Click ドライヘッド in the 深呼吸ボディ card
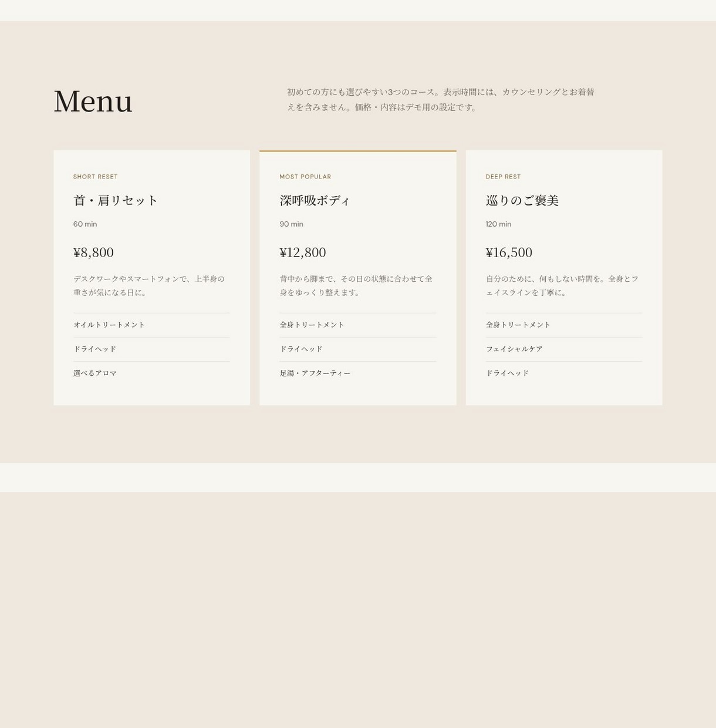This screenshot has width=716, height=728. coord(301,349)
